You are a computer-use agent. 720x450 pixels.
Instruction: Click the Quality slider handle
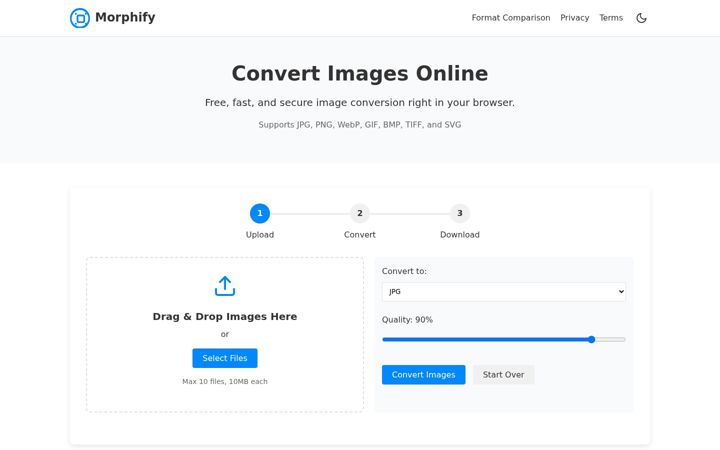(x=591, y=339)
